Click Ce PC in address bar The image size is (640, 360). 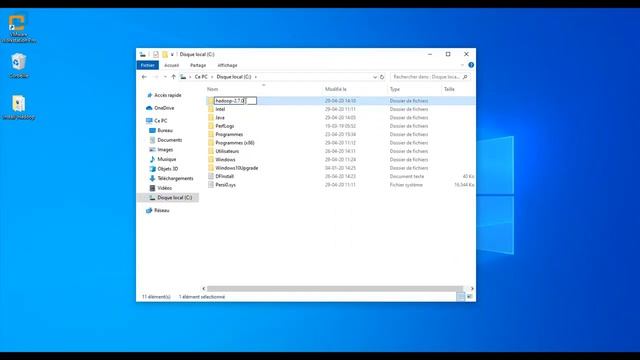(x=201, y=77)
